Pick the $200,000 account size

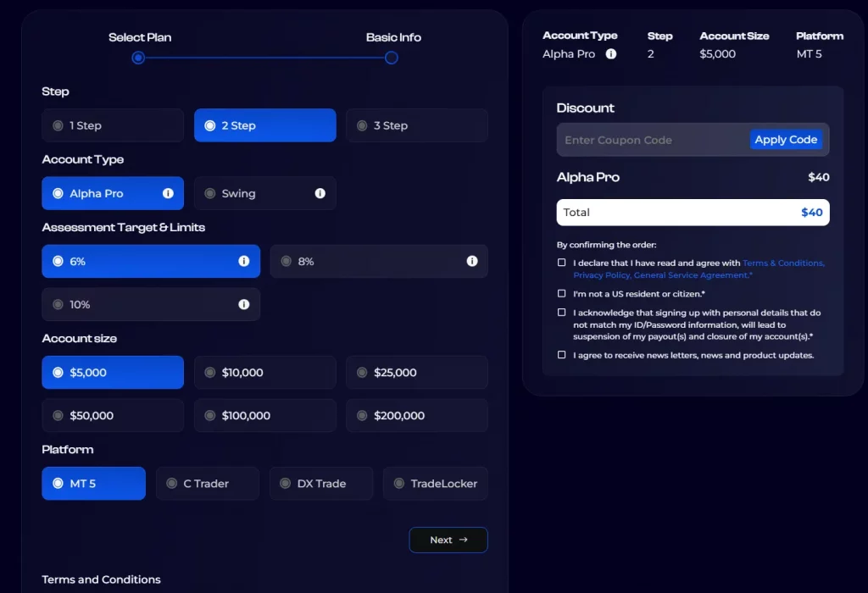point(416,415)
